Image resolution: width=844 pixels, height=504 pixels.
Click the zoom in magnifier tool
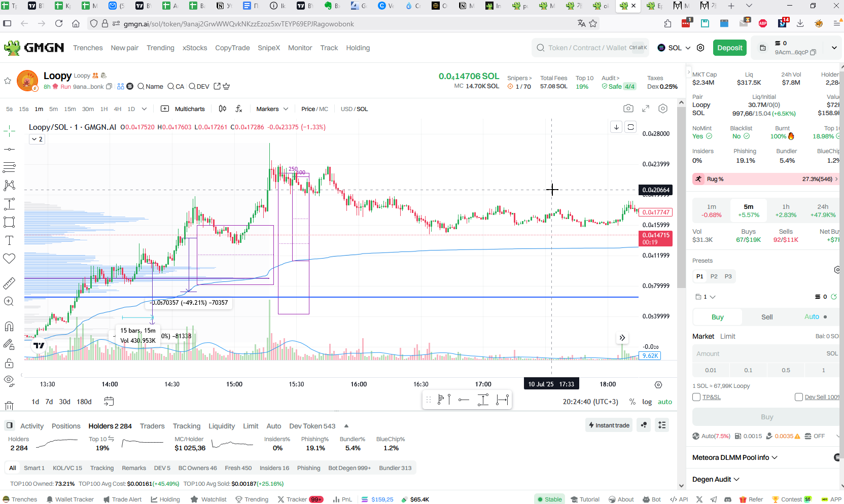pos(9,301)
